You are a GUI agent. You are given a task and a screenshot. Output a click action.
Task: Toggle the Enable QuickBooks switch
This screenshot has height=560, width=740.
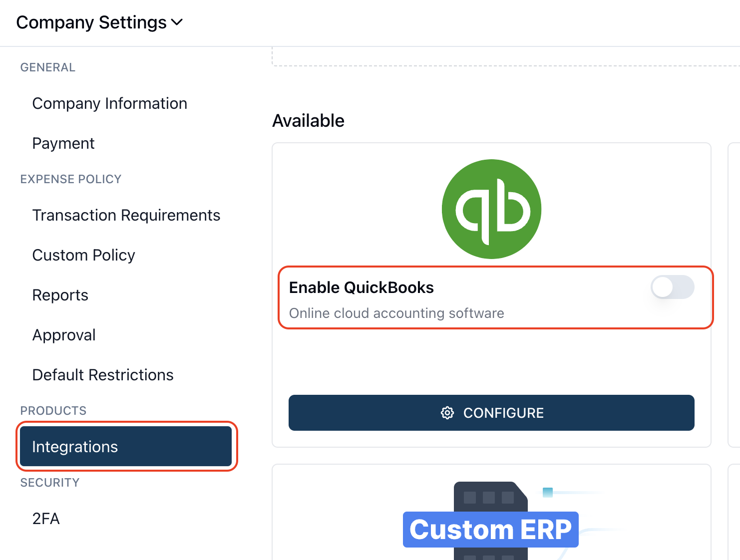[x=672, y=287]
